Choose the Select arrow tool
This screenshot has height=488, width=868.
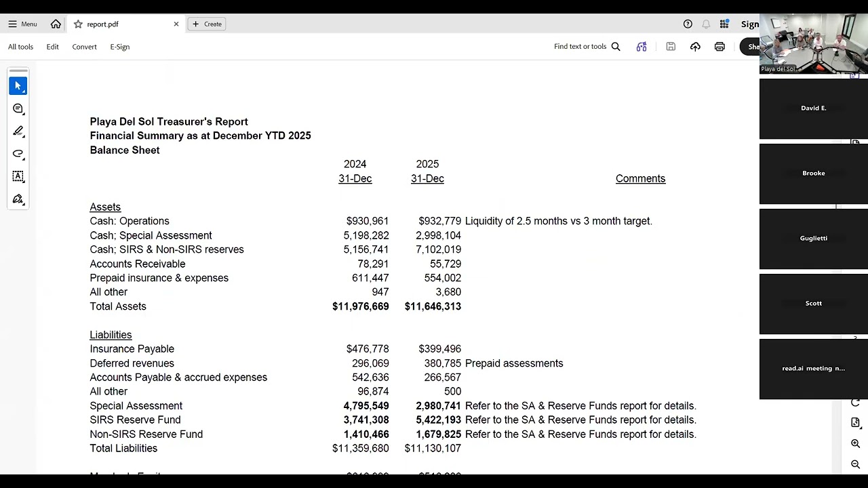[18, 86]
